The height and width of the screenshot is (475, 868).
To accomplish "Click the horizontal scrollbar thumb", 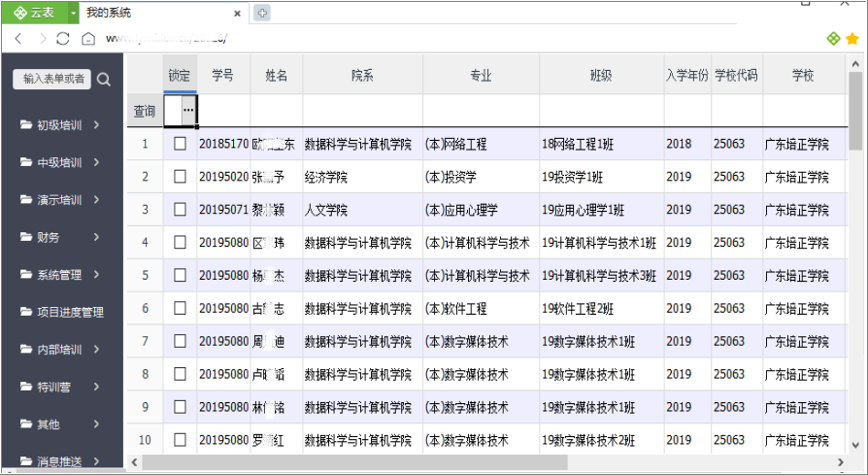I will tap(354, 461).
